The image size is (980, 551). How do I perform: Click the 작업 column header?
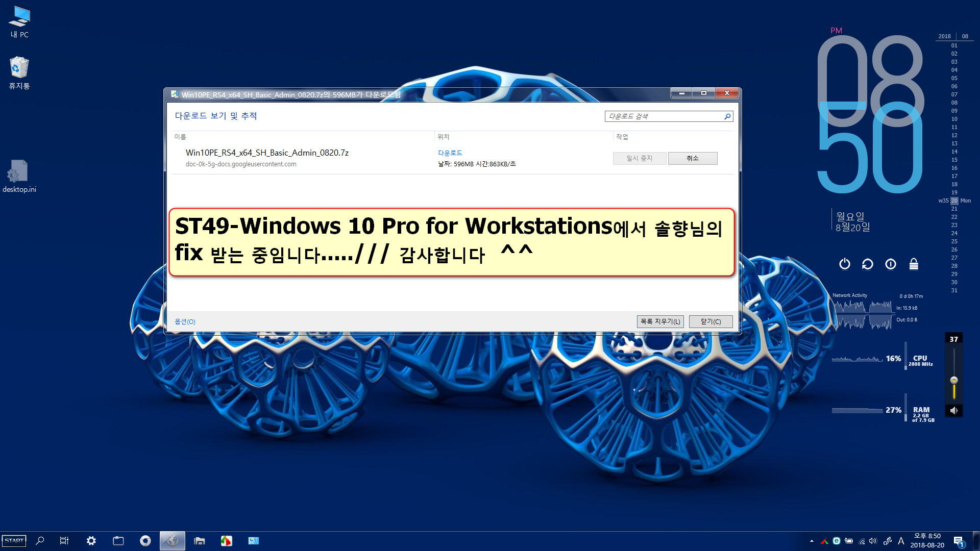click(x=622, y=137)
